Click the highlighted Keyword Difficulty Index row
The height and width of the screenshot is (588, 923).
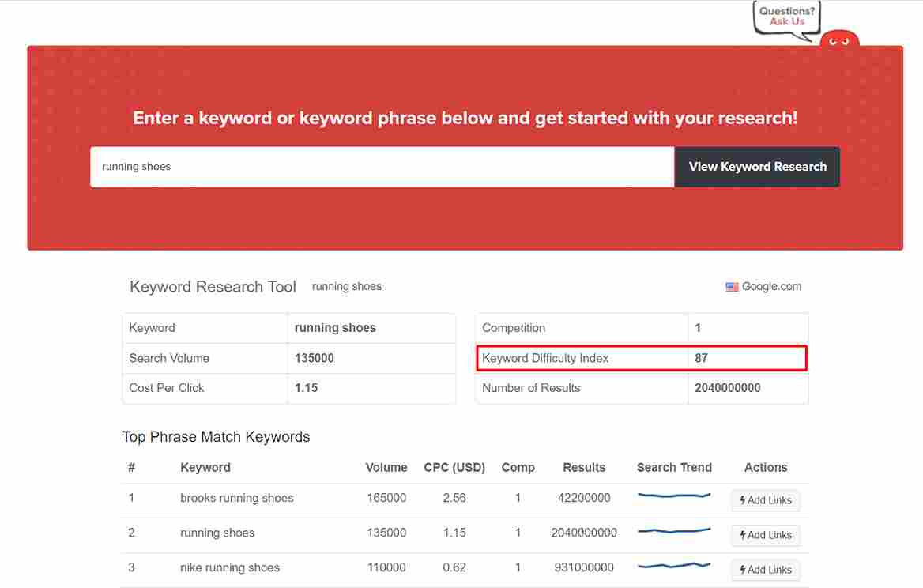[642, 358]
